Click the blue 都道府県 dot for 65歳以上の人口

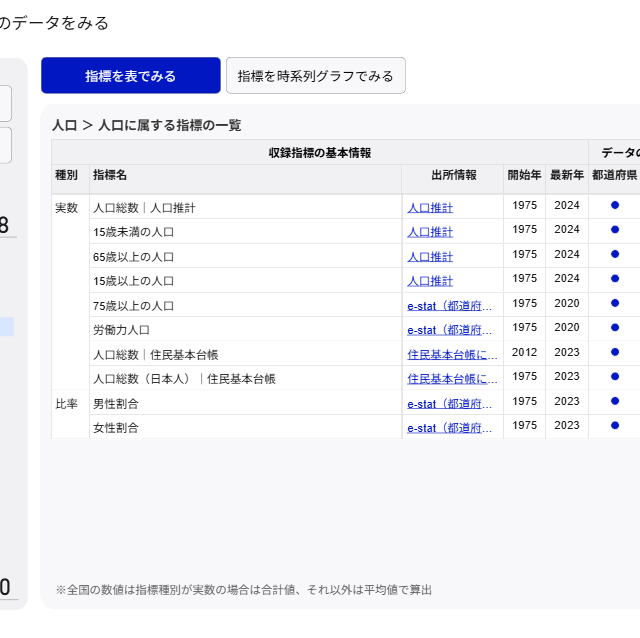615,254
